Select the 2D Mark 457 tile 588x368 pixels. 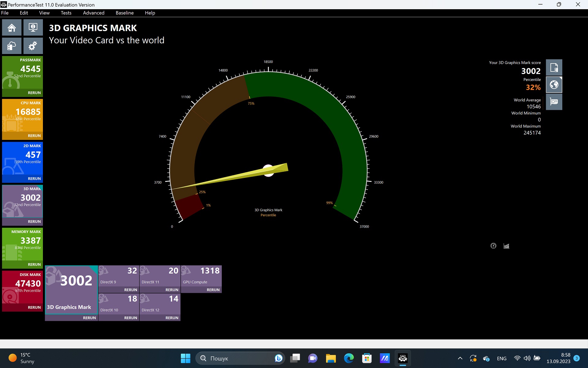pyautogui.click(x=22, y=158)
